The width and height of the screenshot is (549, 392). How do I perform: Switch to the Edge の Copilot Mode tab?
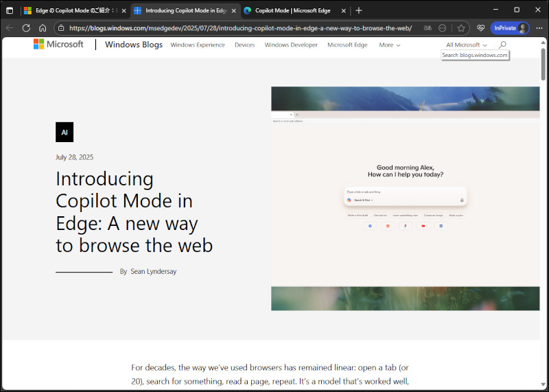pos(72,10)
